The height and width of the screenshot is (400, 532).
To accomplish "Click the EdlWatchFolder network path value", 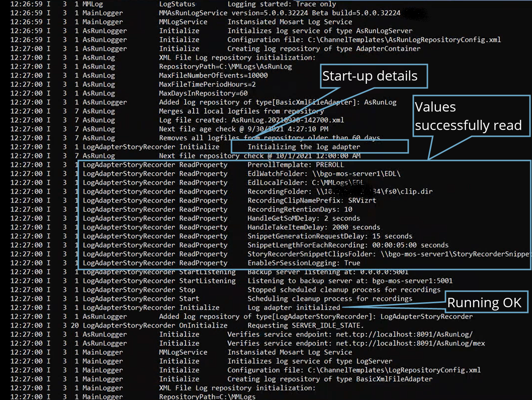I will (356, 174).
